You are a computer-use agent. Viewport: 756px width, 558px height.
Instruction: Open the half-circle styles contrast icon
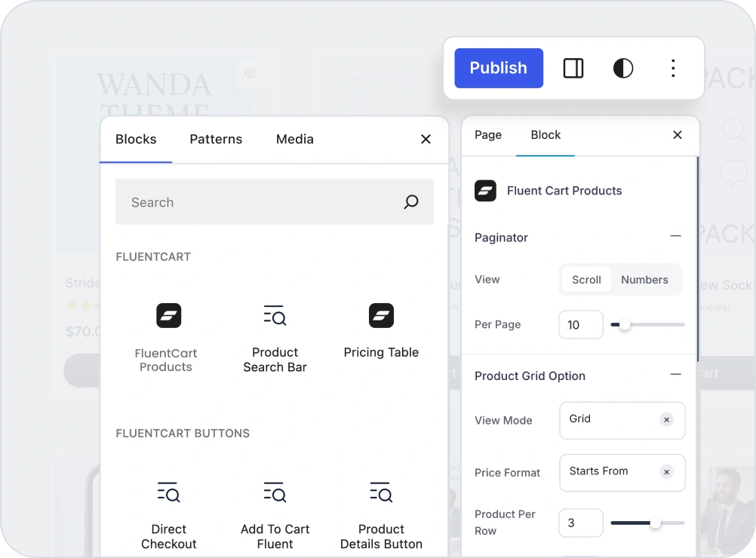point(623,69)
